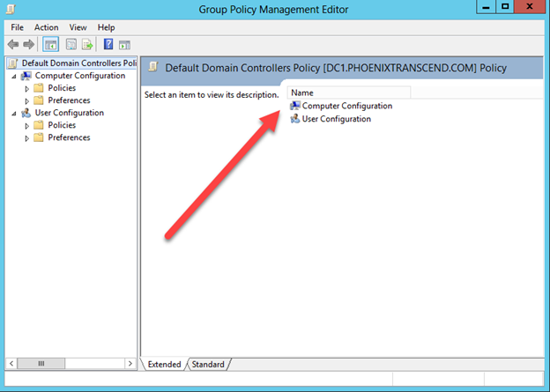Screen dimensions: 550x392
Task: Collapse the Computer Configuration tree node
Action: tap(13, 76)
